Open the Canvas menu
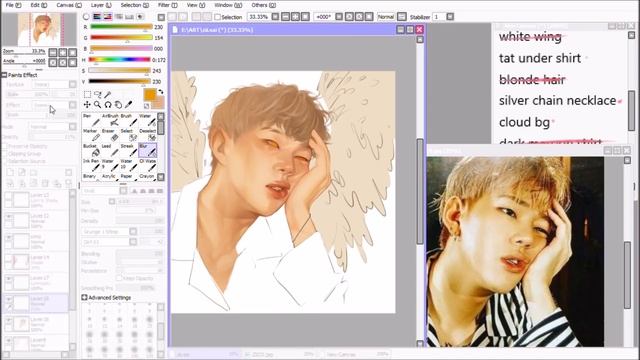 point(69,5)
